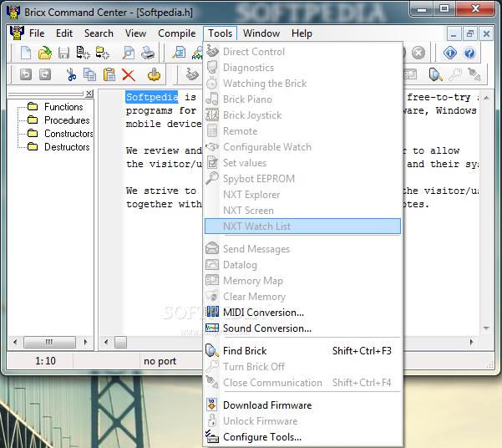The width and height of the screenshot is (502, 448).
Task: Click the Redo toolbar icon
Action: click(x=45, y=74)
